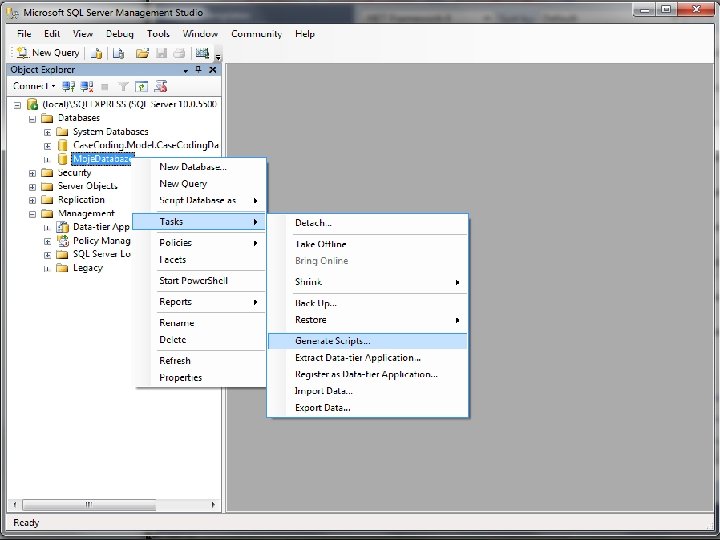Choose Import Data... menu entry
The image size is (720, 540).
367,391
